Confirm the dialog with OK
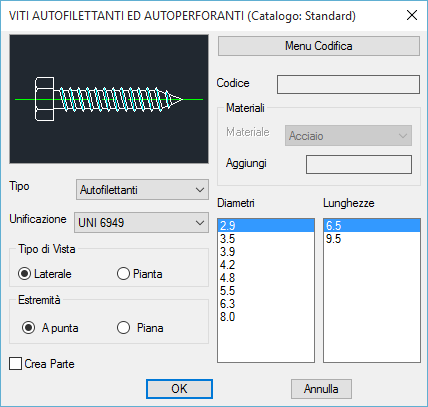 179,389
